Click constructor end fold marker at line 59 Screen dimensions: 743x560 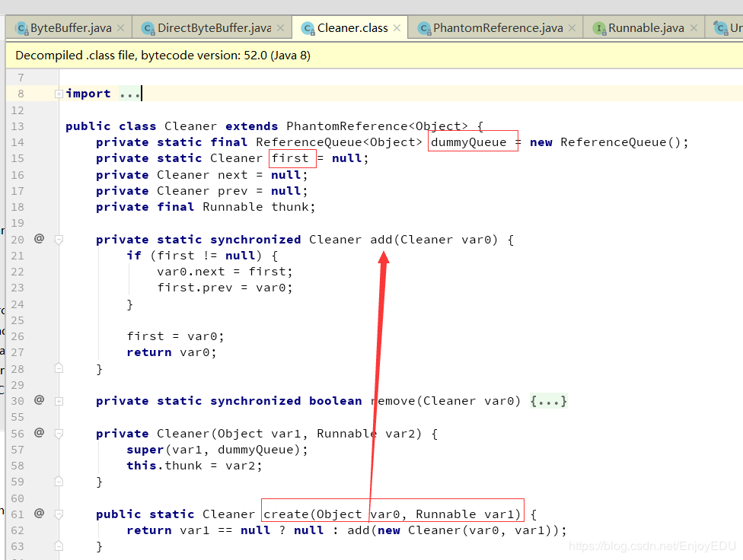tap(59, 482)
